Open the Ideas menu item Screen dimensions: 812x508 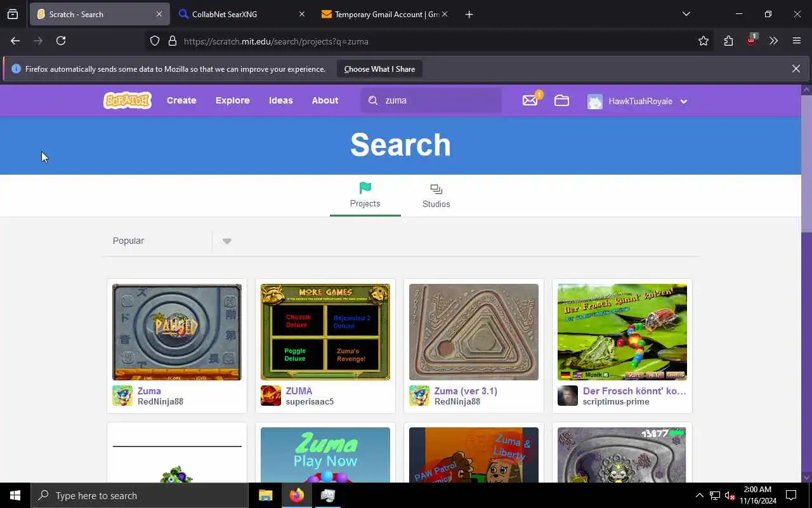[281, 100]
